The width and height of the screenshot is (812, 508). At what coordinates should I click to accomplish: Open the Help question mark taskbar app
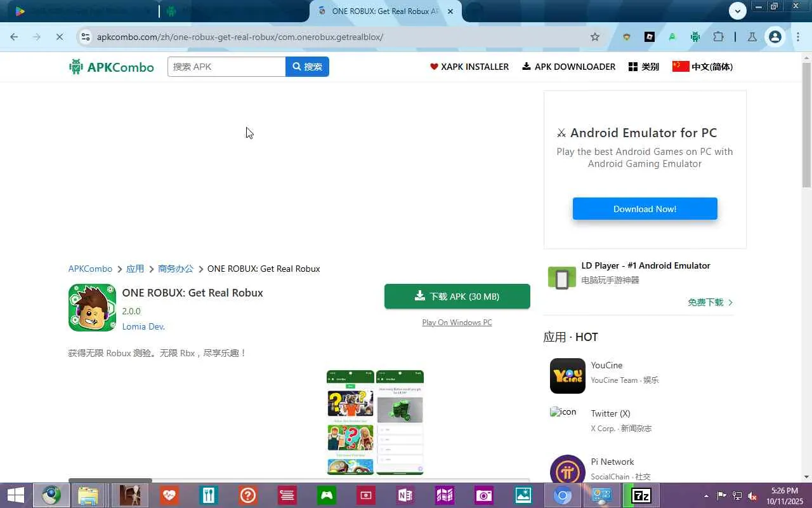[x=247, y=495]
